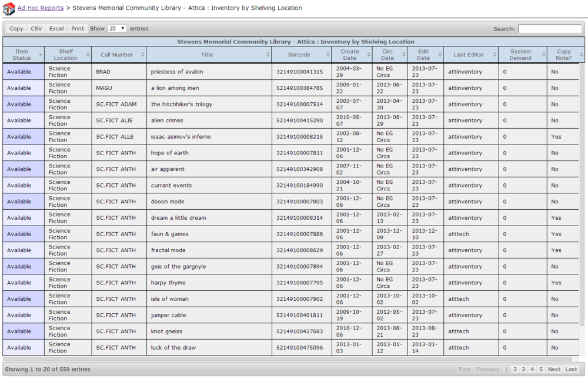This screenshot has width=588, height=379.
Task: Select the title 'a lion among men'
Action: click(175, 88)
